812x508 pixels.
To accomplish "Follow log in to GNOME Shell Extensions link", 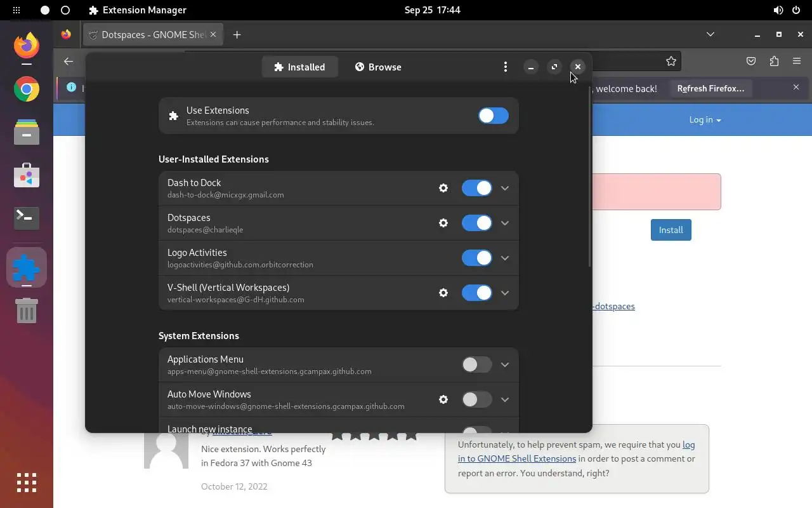I will coord(576,451).
